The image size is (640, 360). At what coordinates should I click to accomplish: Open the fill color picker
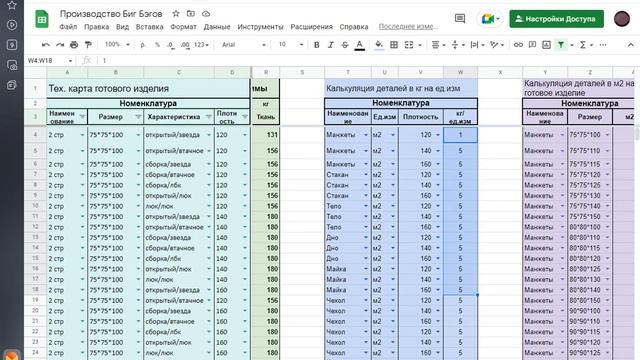coord(379,44)
